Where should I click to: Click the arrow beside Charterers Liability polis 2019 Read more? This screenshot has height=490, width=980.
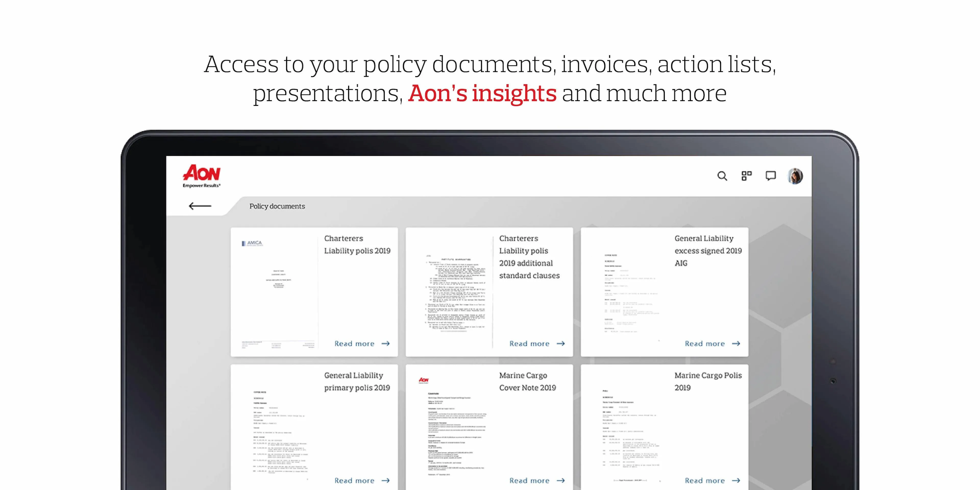[386, 344]
